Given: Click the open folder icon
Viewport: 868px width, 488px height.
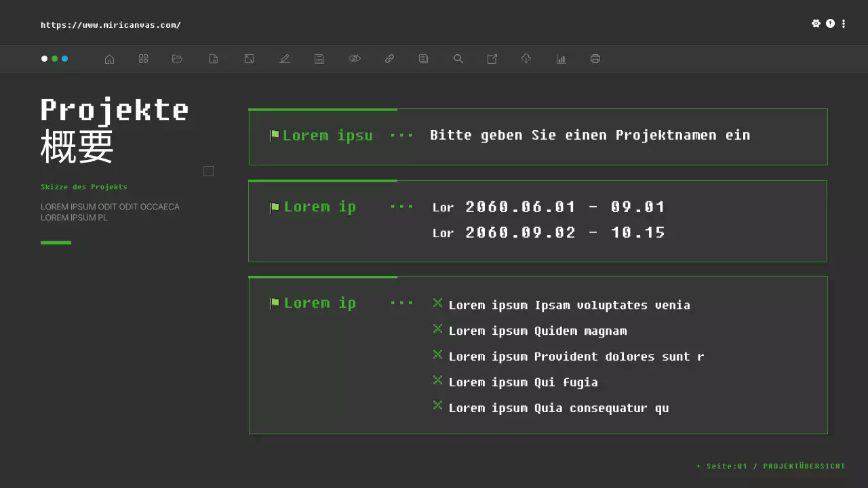Looking at the screenshot, I should tap(178, 59).
